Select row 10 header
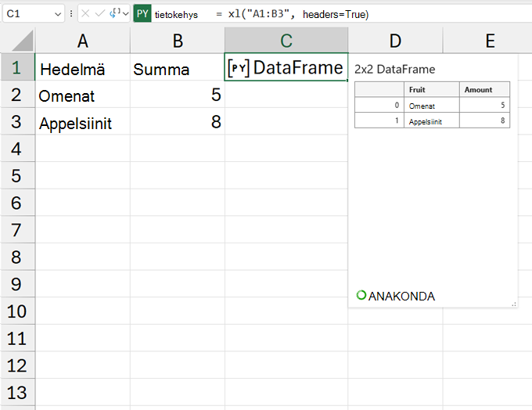 tap(17, 311)
